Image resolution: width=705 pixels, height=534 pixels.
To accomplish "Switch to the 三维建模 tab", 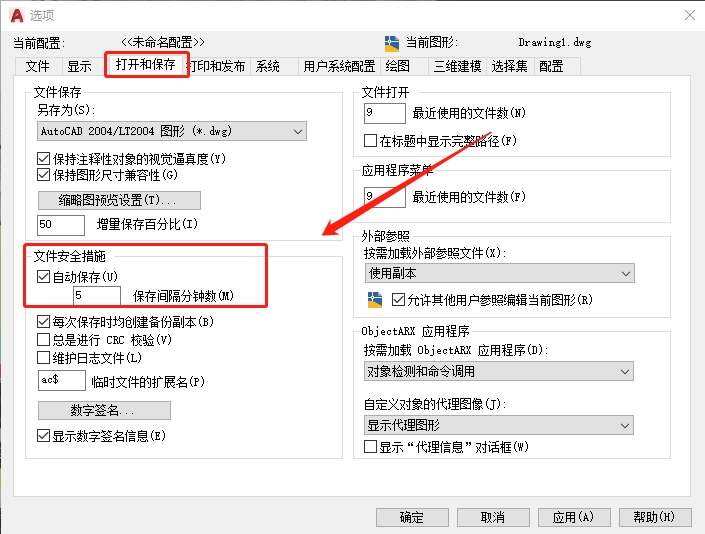I will click(x=457, y=67).
